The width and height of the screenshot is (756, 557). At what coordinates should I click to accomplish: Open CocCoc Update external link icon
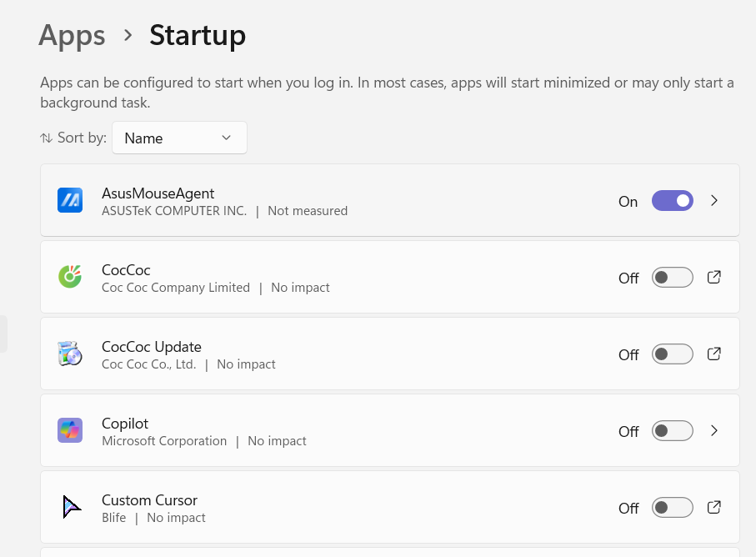pos(714,354)
